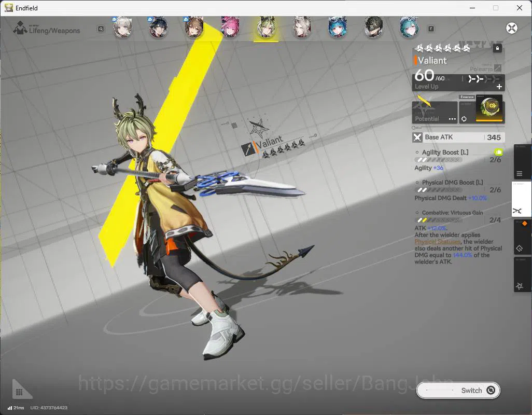The height and width of the screenshot is (415, 532).
Task: Select the brown-haired character portrait
Action: [x=194, y=27]
